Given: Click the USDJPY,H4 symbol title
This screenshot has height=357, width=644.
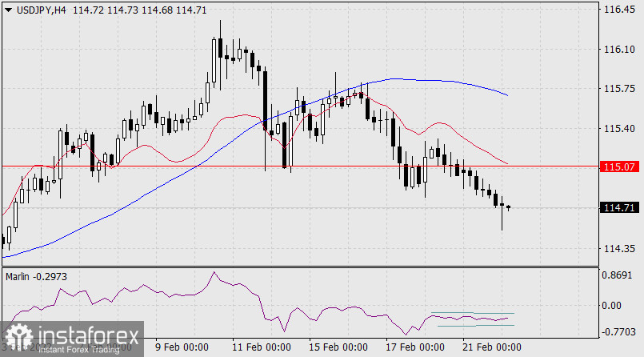Looking at the screenshot, I should pos(41,10).
